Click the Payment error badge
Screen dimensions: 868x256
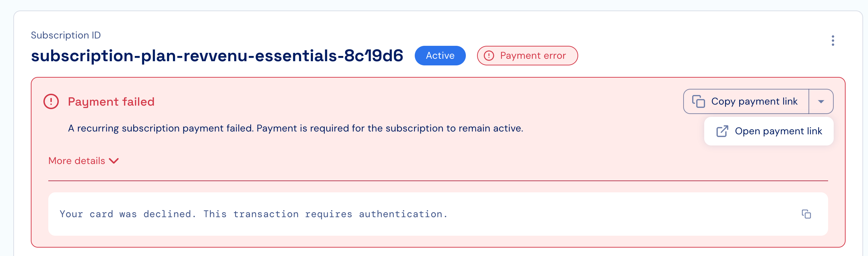click(527, 56)
